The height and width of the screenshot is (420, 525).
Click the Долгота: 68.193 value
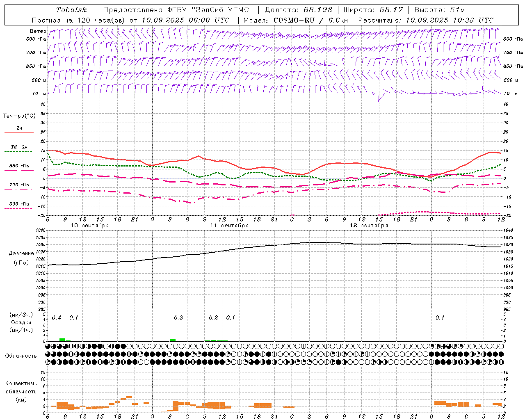[298, 10]
